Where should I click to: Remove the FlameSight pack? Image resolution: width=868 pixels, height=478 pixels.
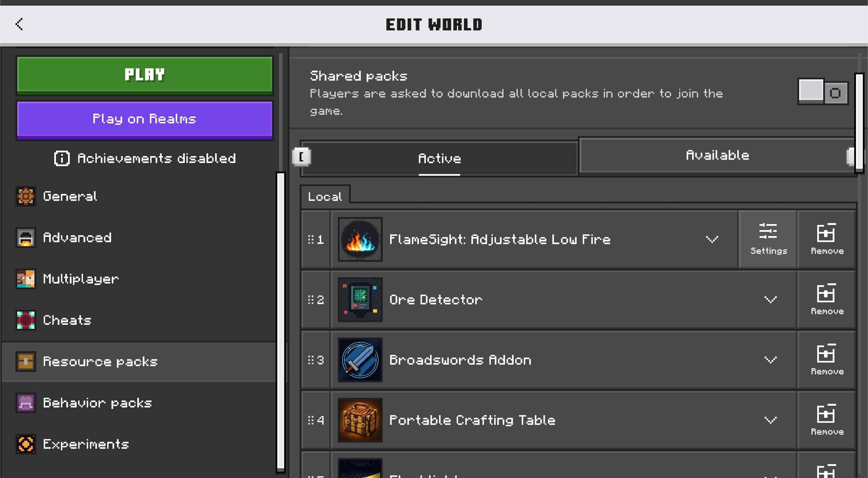click(827, 239)
